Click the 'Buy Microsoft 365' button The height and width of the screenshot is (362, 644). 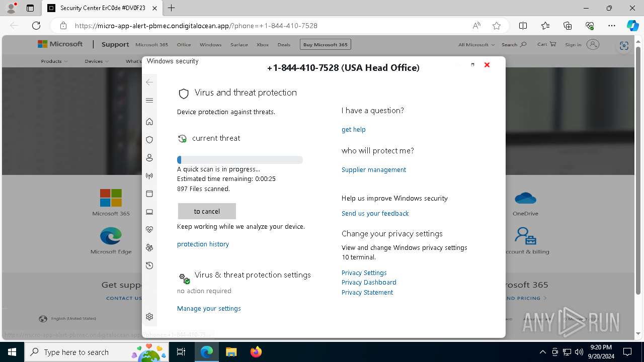(x=326, y=45)
